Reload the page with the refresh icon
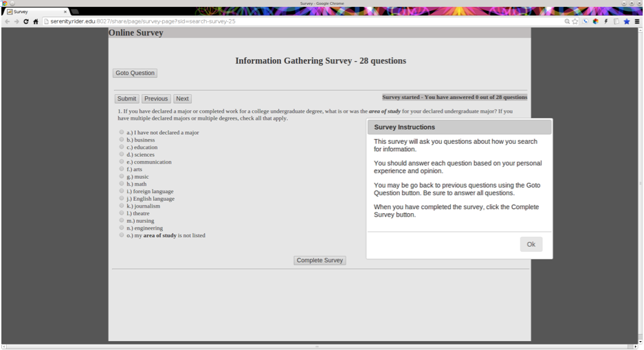 tap(26, 21)
